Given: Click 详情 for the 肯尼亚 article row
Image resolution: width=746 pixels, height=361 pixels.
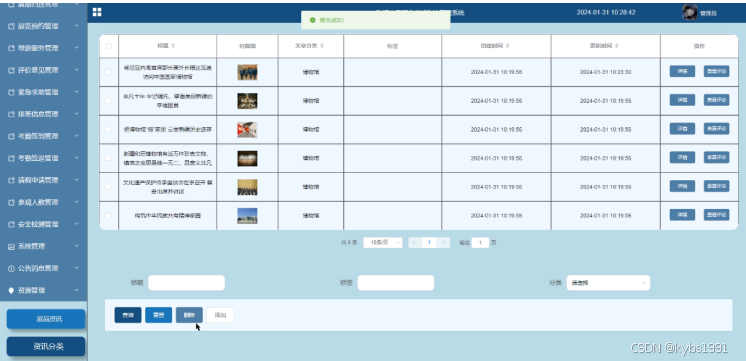Looking at the screenshot, I should 682,71.
